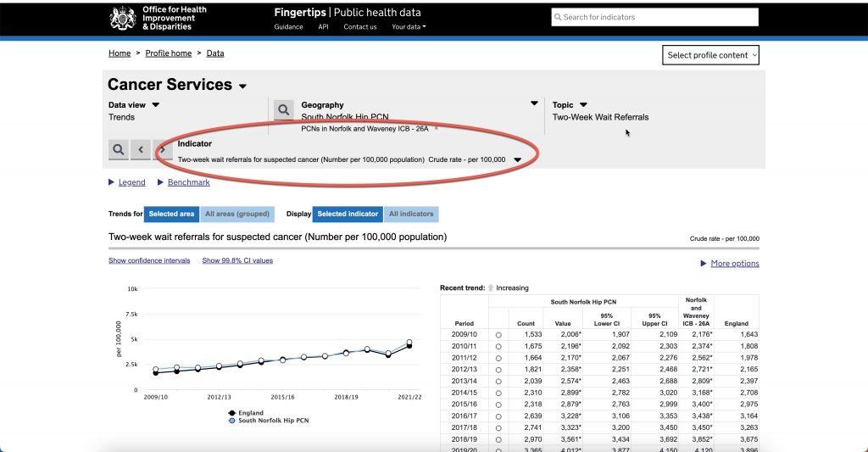Click the Period column header
868x452 pixels.
(x=464, y=323)
